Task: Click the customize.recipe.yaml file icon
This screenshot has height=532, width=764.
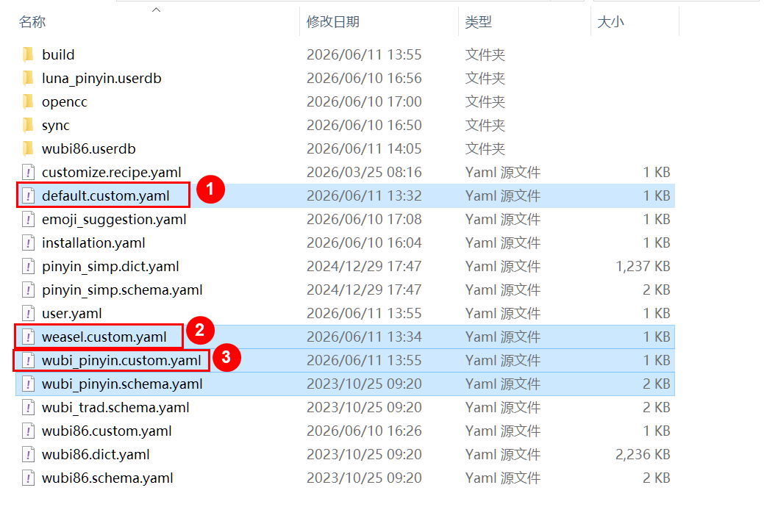Action: point(28,172)
